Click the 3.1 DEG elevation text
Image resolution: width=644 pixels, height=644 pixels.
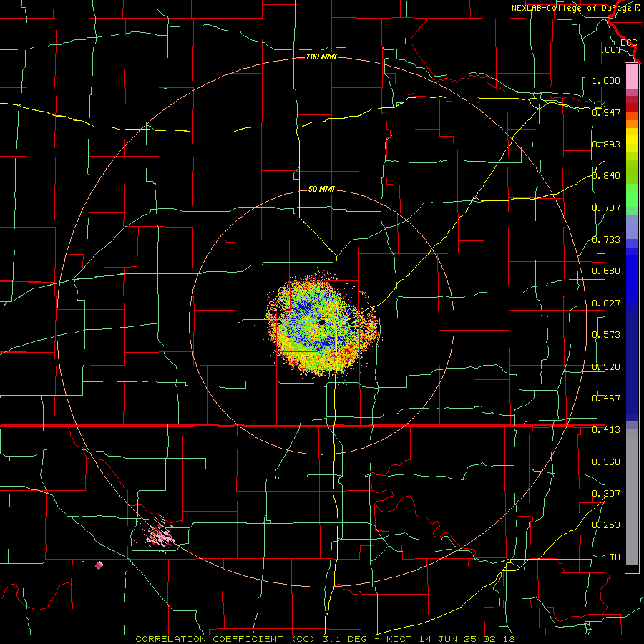coord(345,639)
